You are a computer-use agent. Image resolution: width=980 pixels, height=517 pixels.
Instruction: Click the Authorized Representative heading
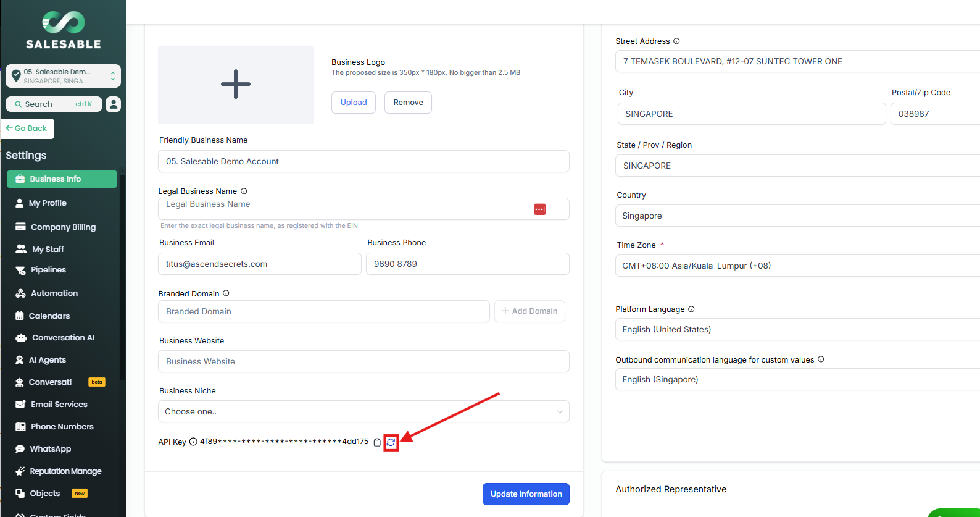[x=671, y=489]
